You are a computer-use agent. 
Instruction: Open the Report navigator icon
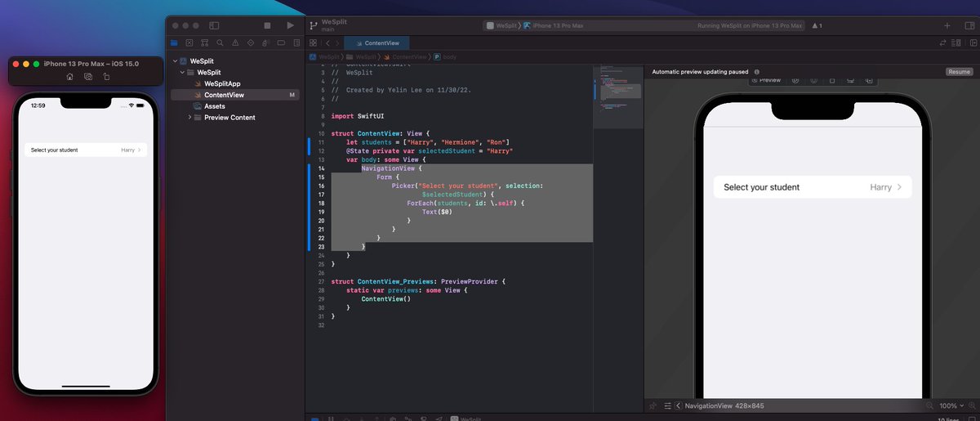click(296, 43)
